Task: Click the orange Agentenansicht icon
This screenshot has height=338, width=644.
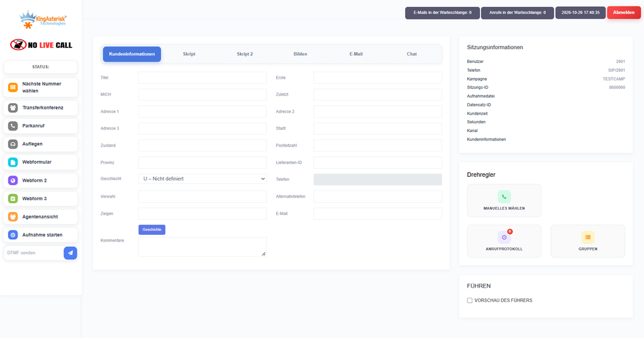Action: [x=13, y=217]
